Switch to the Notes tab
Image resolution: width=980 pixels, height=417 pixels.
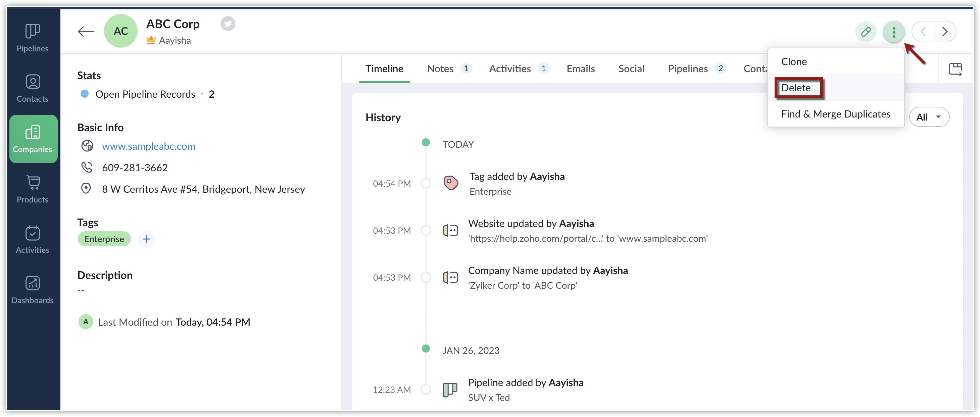tap(440, 69)
